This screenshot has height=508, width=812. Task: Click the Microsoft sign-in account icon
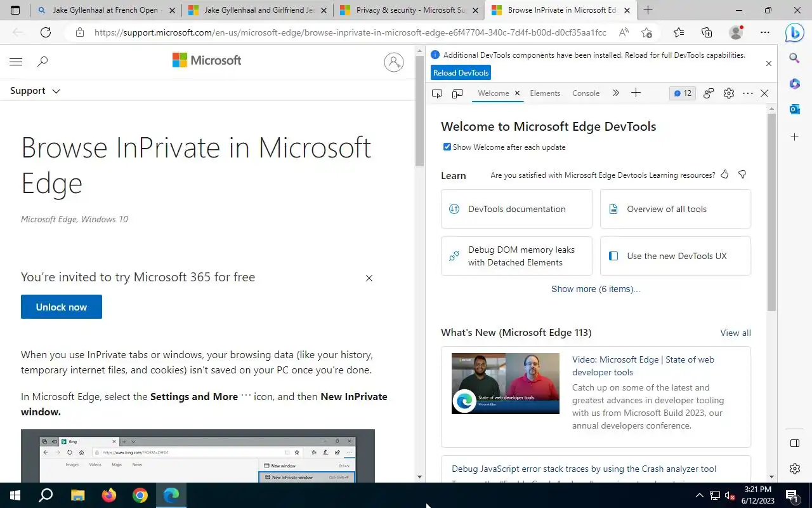click(393, 62)
